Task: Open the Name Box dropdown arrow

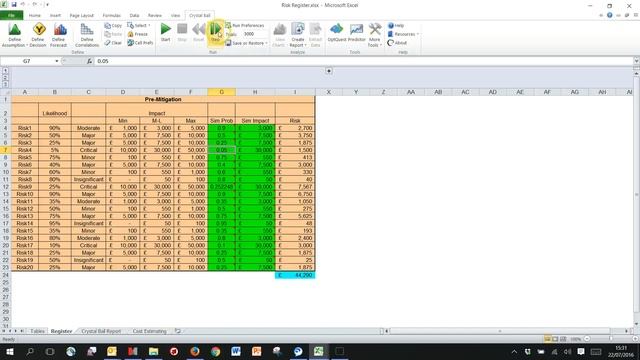Action: 57,61
